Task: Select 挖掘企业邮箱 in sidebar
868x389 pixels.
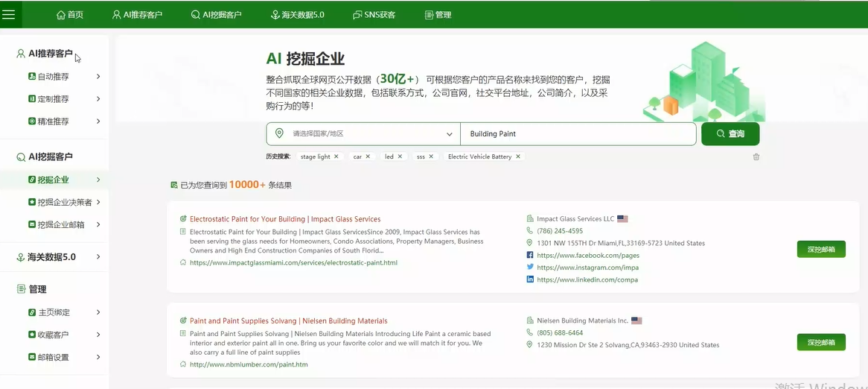Action: pyautogui.click(x=60, y=224)
